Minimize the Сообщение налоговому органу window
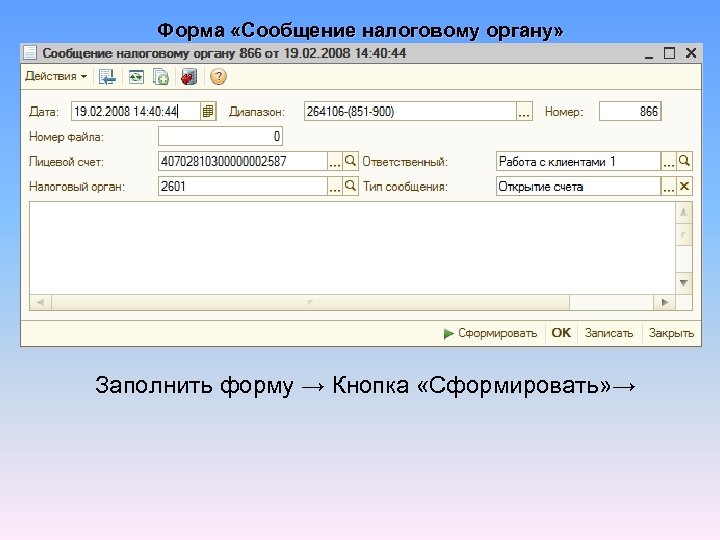Screen dimensions: 720x540 pos(649,54)
